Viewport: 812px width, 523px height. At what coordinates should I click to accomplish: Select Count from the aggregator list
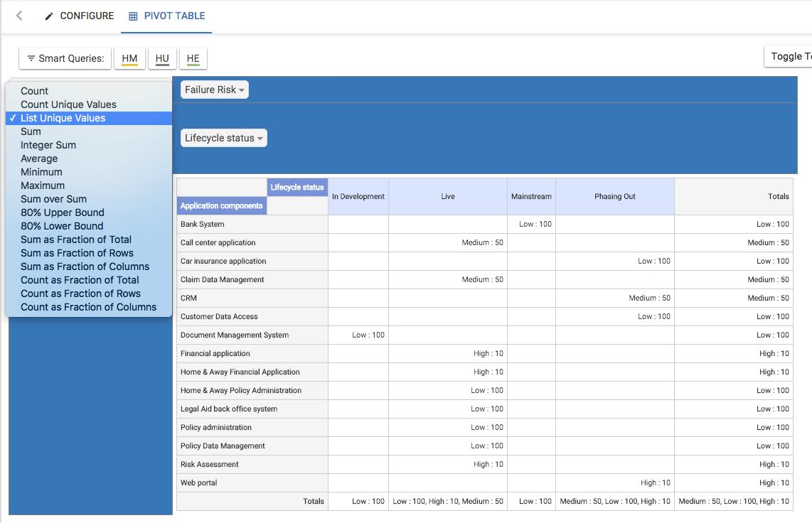click(35, 91)
